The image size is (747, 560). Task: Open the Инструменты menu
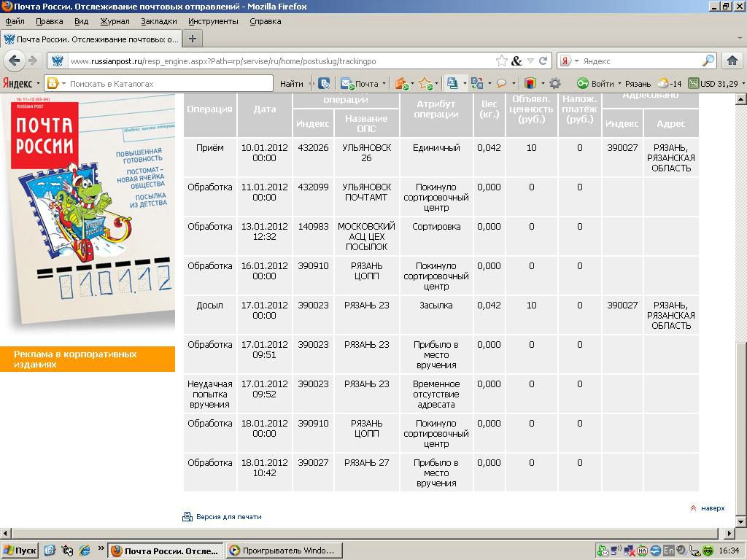(213, 21)
